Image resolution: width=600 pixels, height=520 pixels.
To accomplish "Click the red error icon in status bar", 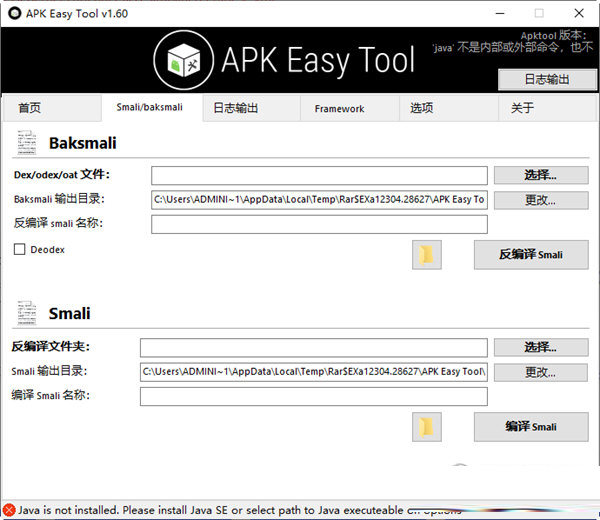I will pos(9,510).
